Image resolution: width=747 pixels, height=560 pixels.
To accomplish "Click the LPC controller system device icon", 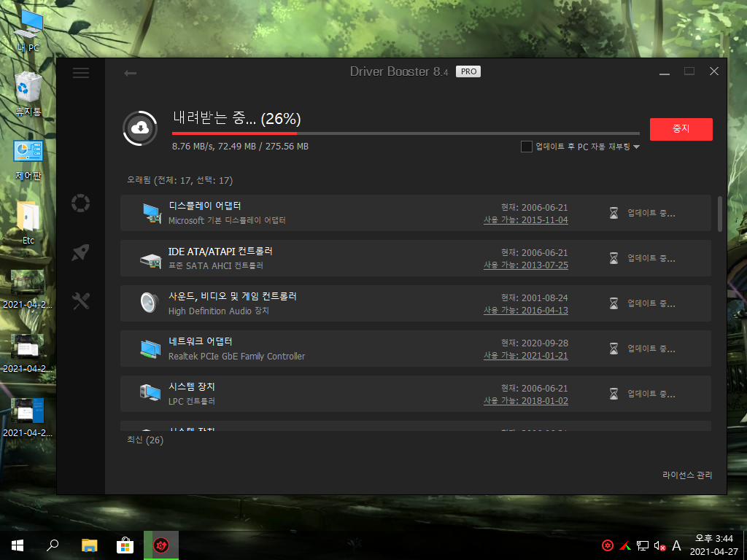I will coord(150,392).
